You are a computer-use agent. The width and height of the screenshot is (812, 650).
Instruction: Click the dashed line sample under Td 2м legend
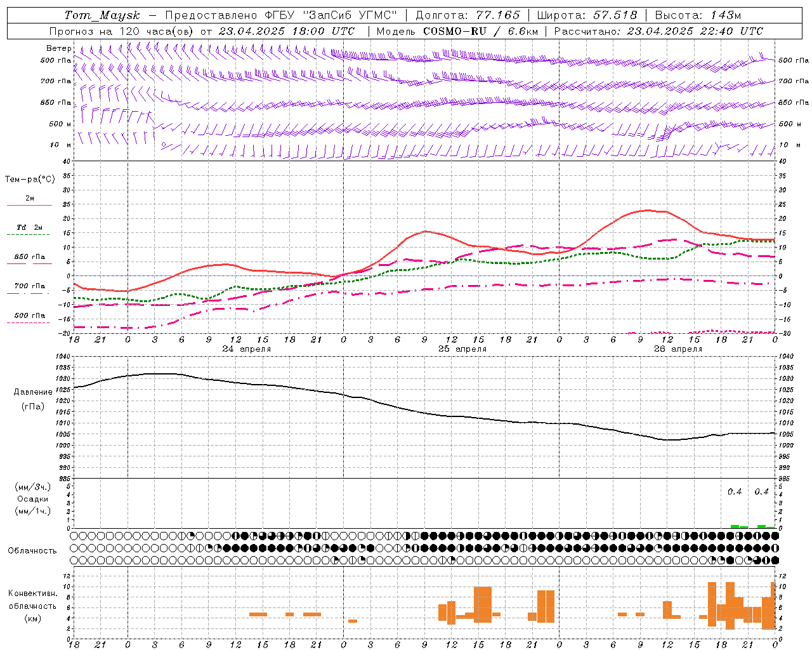tap(28, 235)
